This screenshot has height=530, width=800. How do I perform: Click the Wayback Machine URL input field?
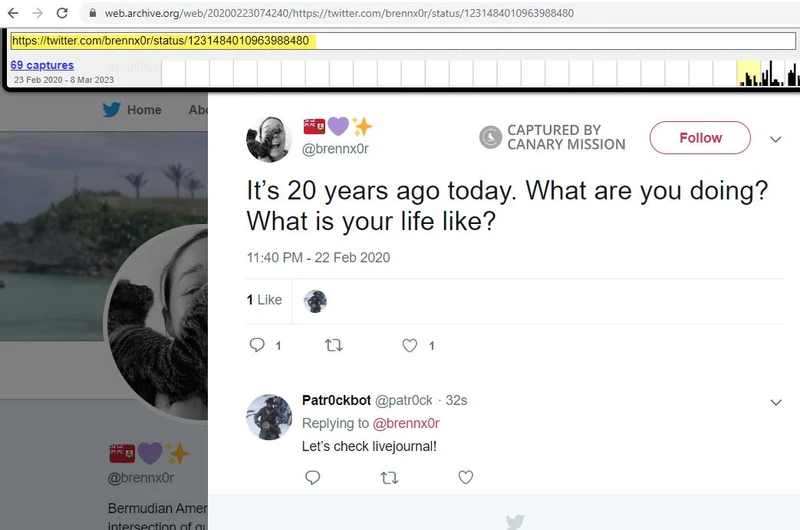tap(400, 41)
